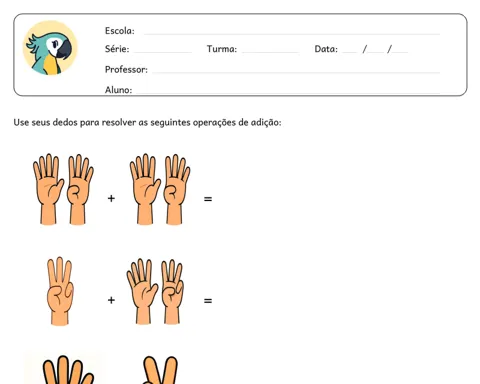Click the three-finger hand in second row
The height and width of the screenshot is (384, 480).
(60, 291)
